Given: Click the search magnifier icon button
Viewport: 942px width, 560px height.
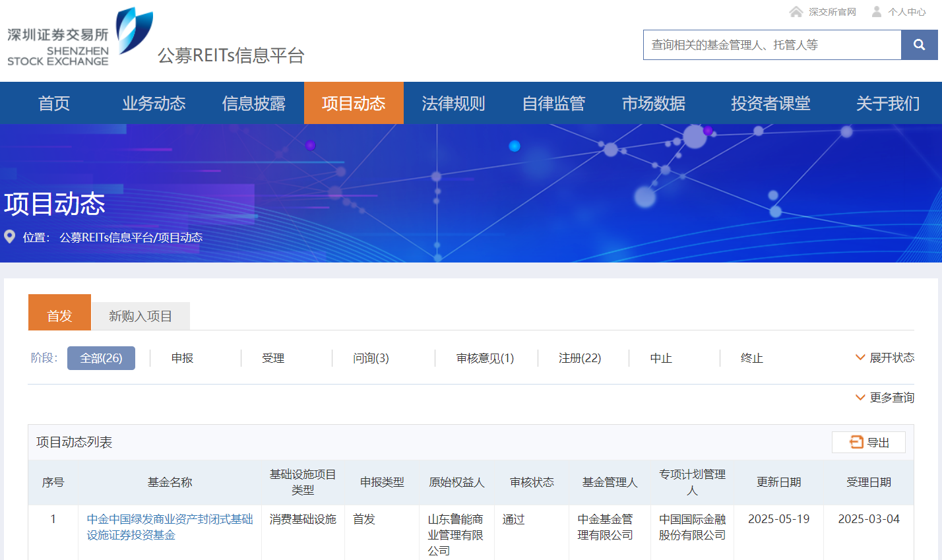Looking at the screenshot, I should pyautogui.click(x=919, y=45).
